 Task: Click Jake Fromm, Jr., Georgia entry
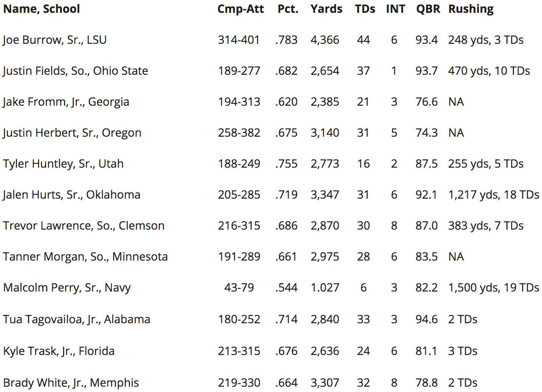[x=66, y=102]
